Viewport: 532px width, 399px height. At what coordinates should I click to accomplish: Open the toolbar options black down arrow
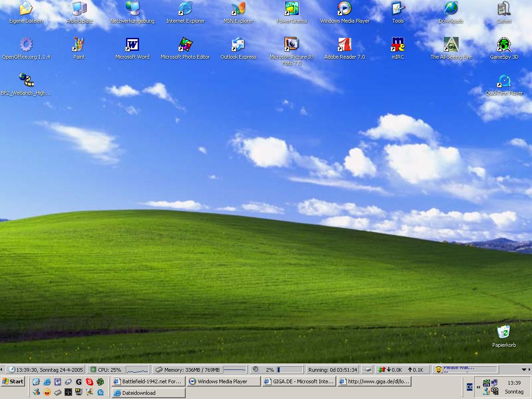tap(524, 369)
